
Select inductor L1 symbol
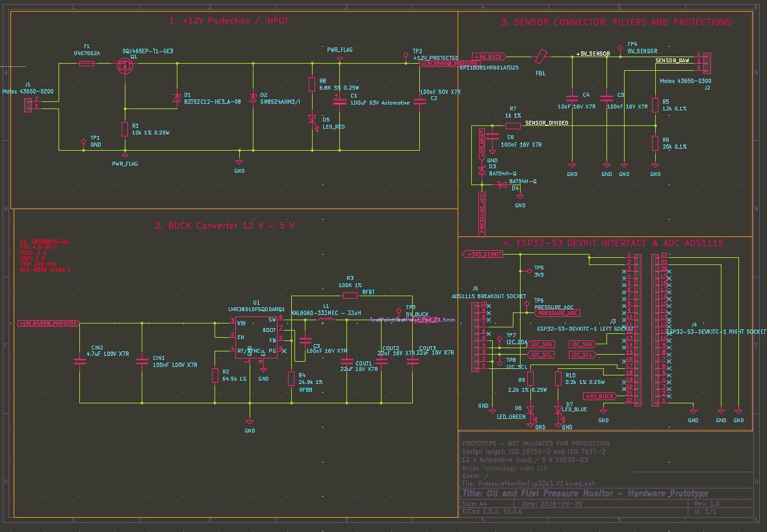[326, 320]
